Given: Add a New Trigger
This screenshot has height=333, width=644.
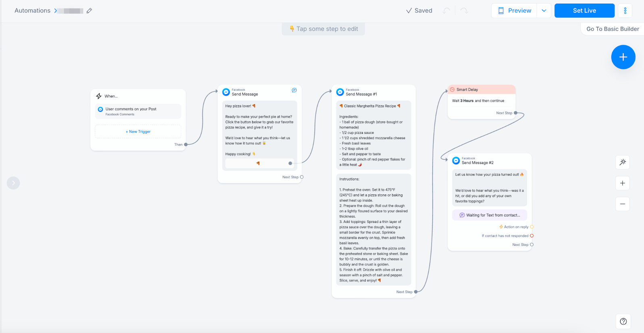Looking at the screenshot, I should [x=138, y=131].
